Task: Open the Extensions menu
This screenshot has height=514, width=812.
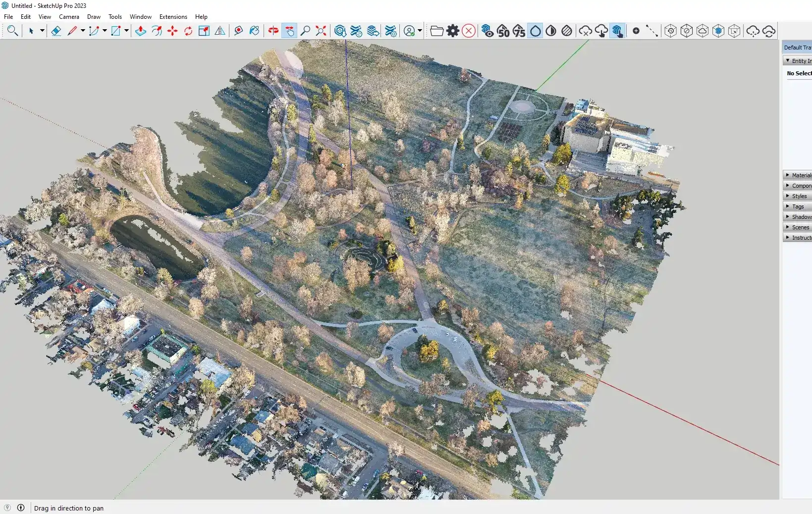Action: click(173, 16)
